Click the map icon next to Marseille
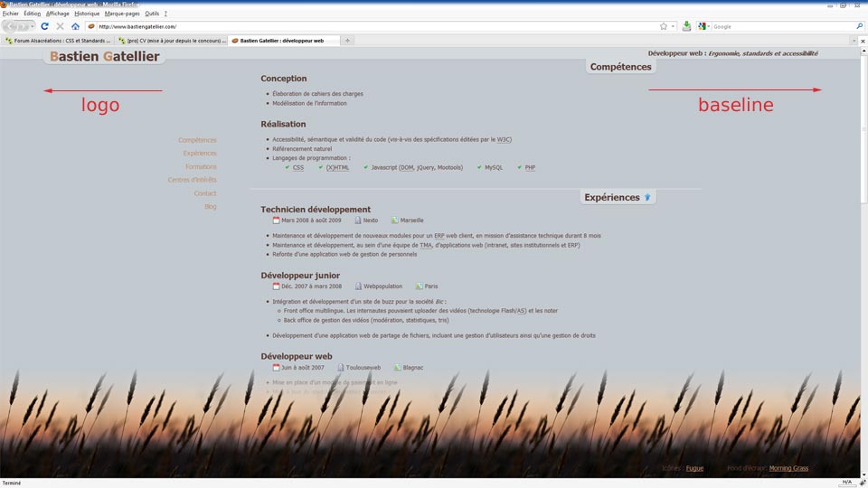Image resolution: width=868 pixels, height=488 pixels. point(395,221)
